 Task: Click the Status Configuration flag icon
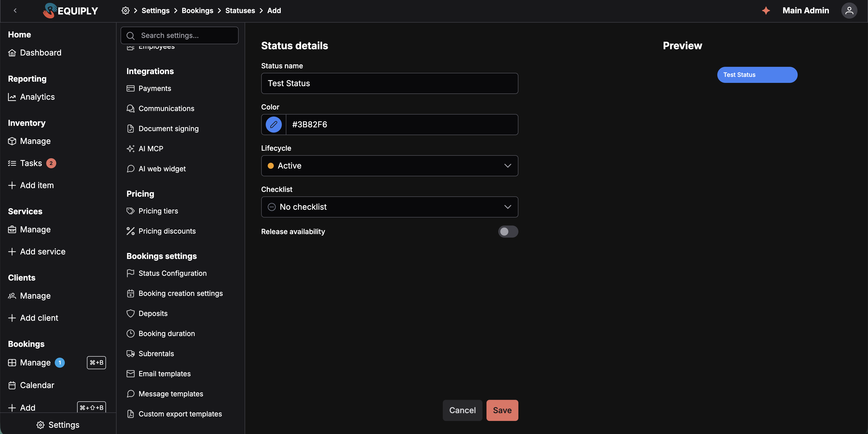click(130, 273)
